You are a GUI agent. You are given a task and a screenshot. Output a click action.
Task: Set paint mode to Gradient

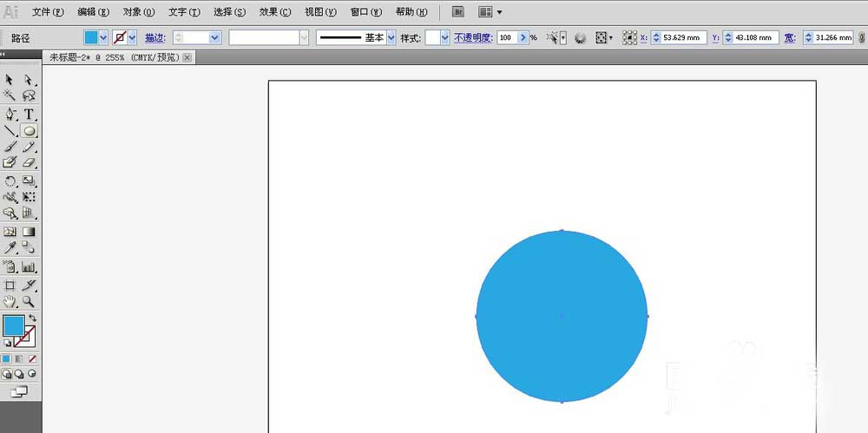[x=19, y=358]
